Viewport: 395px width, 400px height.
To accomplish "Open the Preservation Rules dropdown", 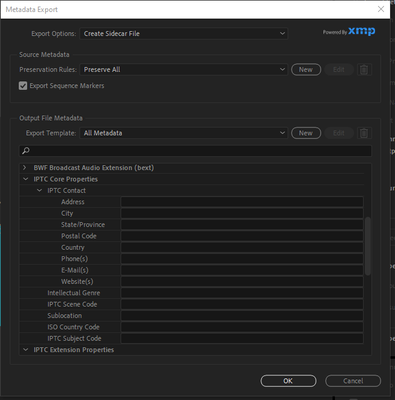I will tap(183, 70).
